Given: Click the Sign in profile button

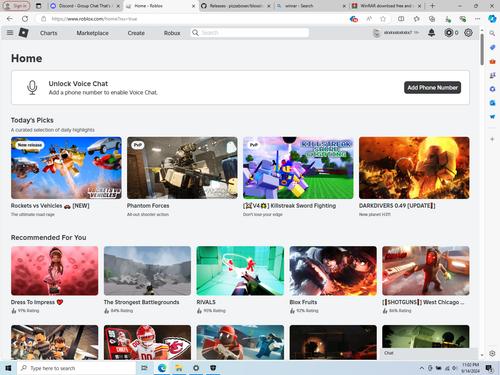Looking at the screenshot, I should click(x=16, y=6).
